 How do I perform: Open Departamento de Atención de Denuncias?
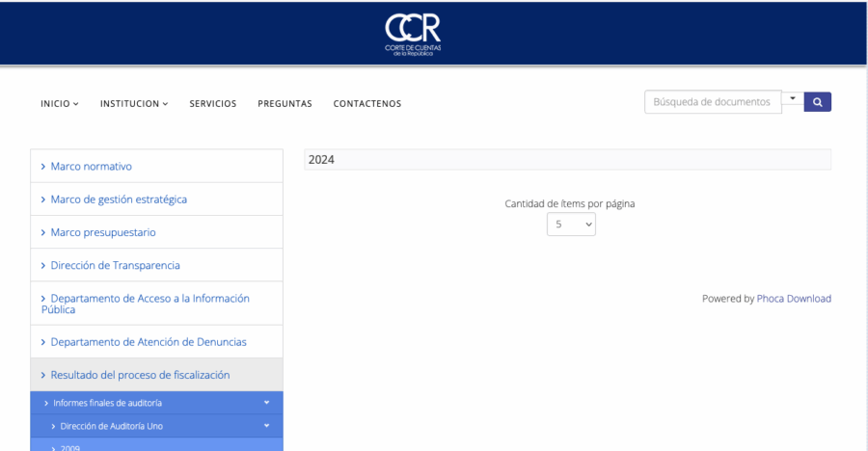coord(148,342)
